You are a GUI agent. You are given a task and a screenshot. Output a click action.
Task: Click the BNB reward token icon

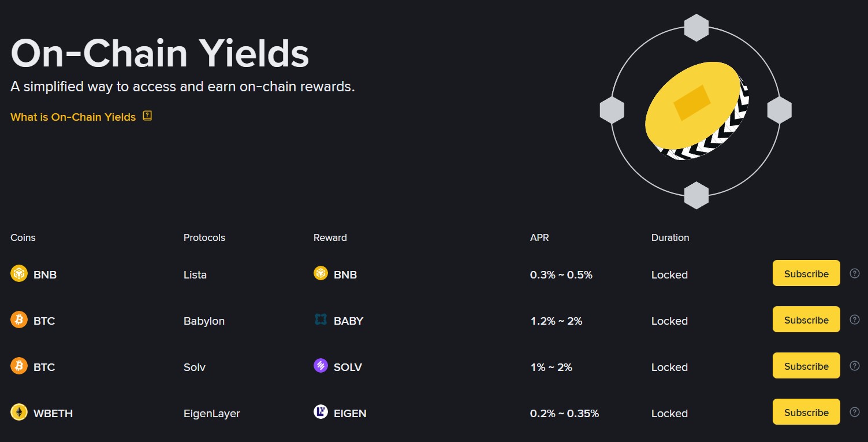click(x=321, y=273)
